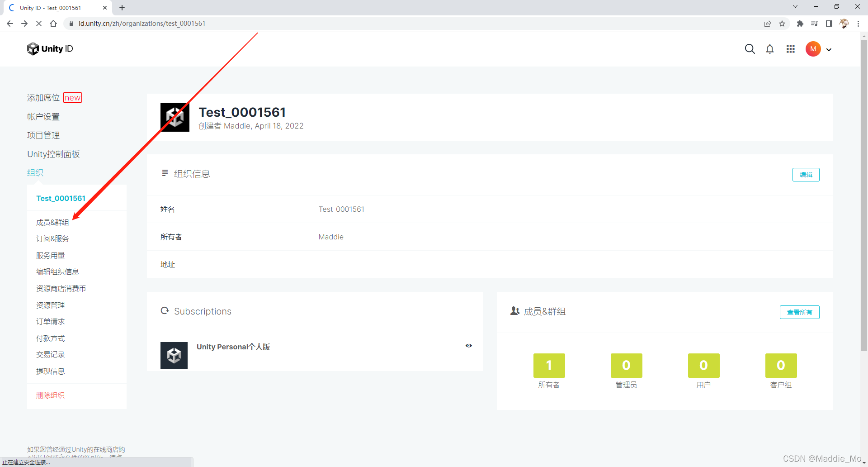Select 组织 in the sidebar
The height and width of the screenshot is (467, 868).
[x=35, y=172]
